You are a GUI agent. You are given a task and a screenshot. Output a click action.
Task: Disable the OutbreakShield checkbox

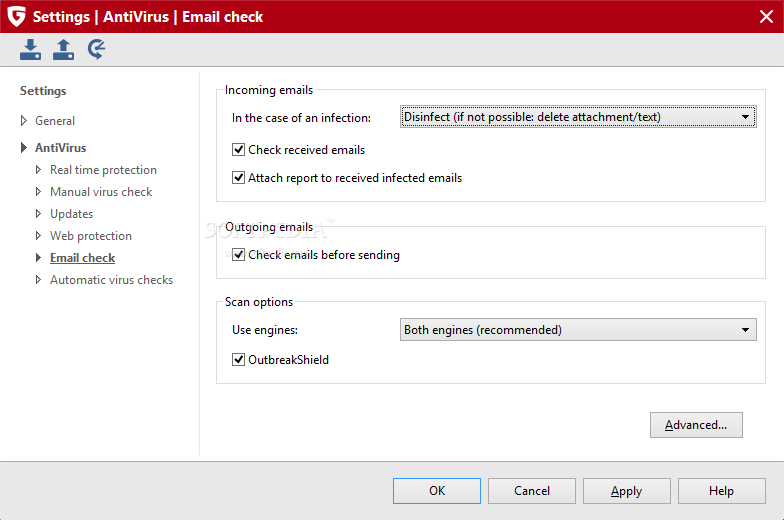[x=238, y=360]
